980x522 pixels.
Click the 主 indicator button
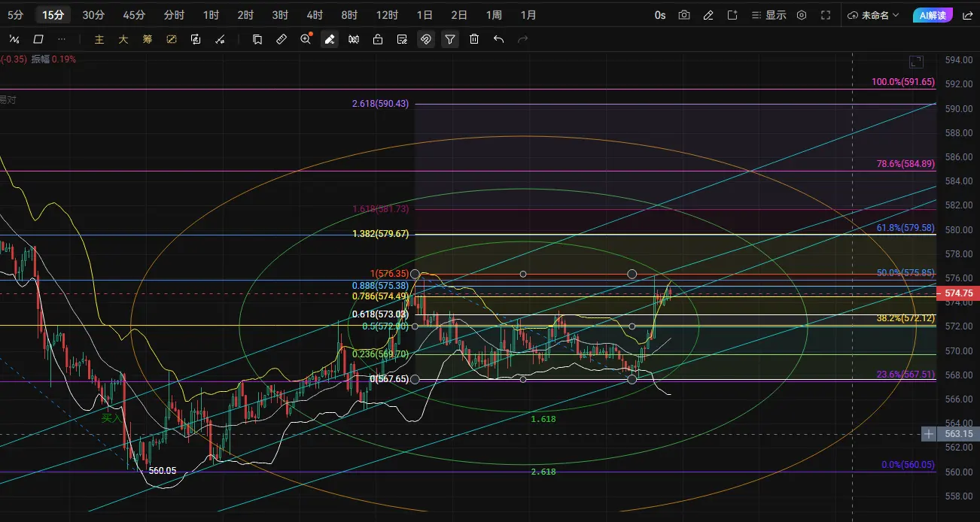click(x=99, y=39)
